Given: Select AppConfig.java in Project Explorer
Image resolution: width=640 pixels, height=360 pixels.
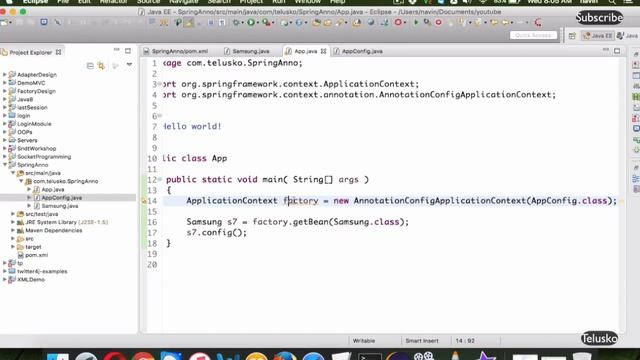Looking at the screenshot, I should (x=62, y=198).
